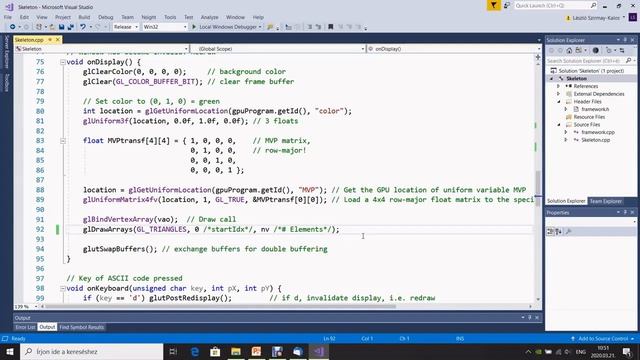Screen dimensions: 640x360
Task: Click Home icon in Solution Explorer toolbar
Action: (569, 51)
